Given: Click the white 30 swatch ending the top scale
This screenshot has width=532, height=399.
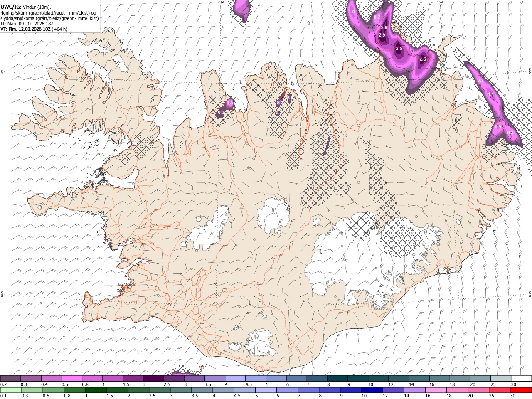Looking at the screenshot, I should [521, 379].
